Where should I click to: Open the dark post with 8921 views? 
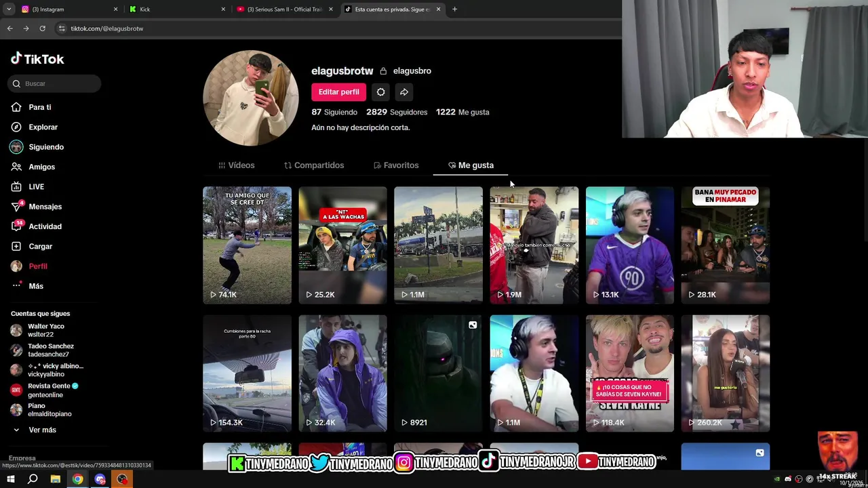(x=438, y=373)
